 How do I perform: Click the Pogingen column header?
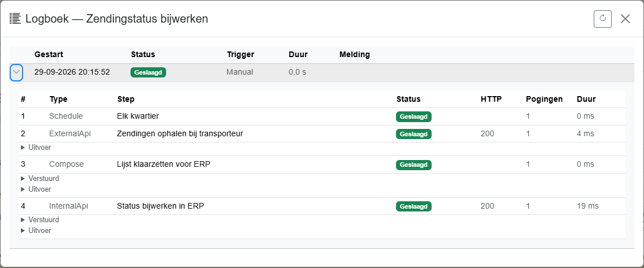[544, 99]
